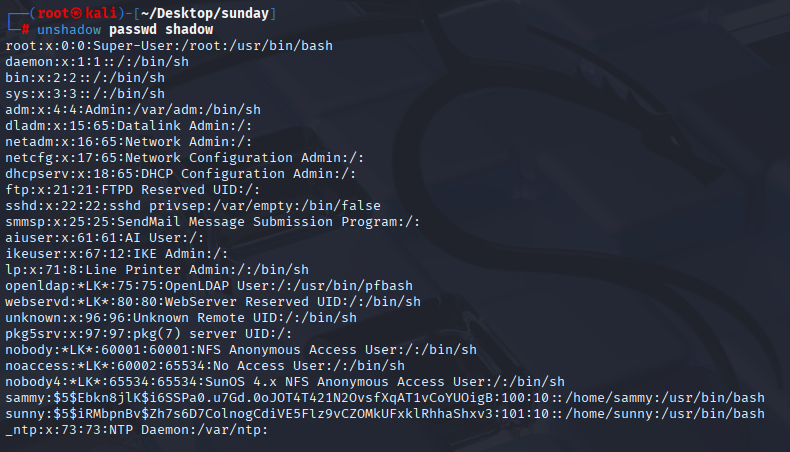The height and width of the screenshot is (452, 790).
Task: Click the 'shadow' argument in the command line
Action: tap(189, 30)
